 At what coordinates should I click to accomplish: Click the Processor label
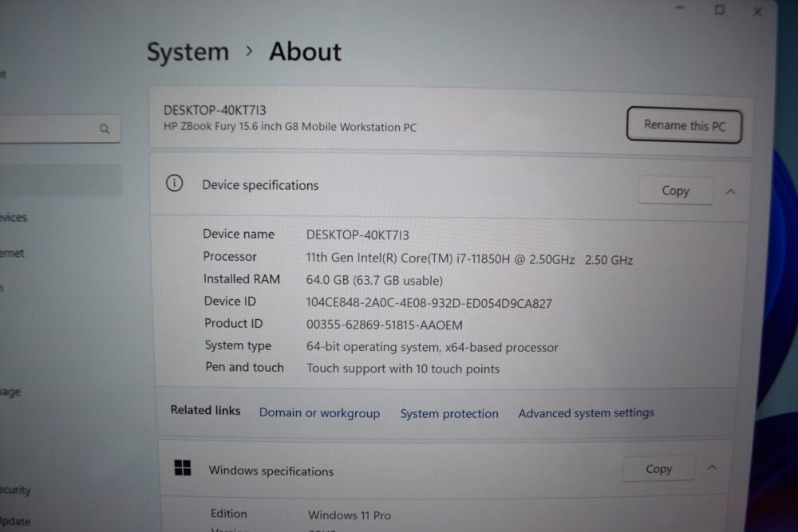(230, 256)
